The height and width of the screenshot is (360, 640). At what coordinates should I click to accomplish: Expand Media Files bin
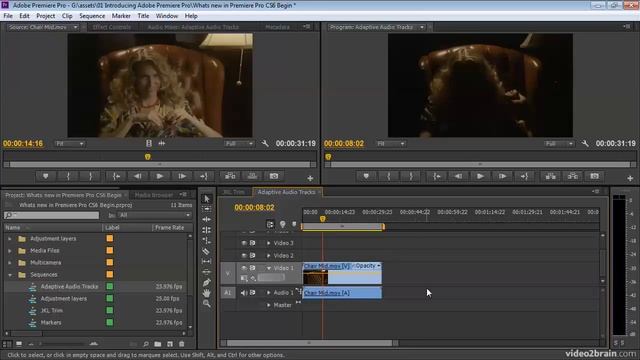coord(10,251)
